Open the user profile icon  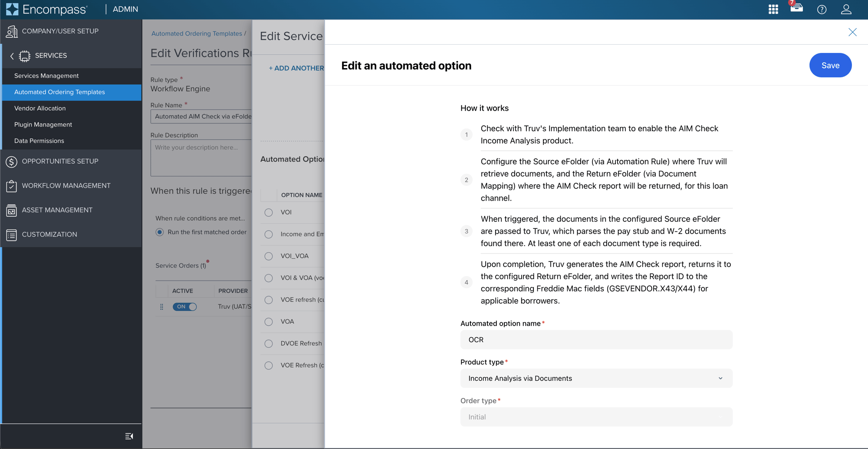coord(846,9)
